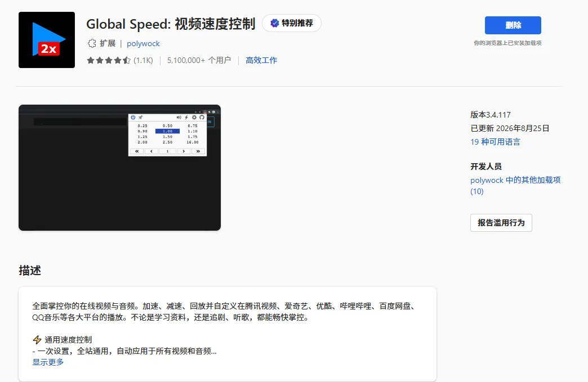Click the blue power icon in preview popup
The width and height of the screenshot is (588, 382).
133,117
